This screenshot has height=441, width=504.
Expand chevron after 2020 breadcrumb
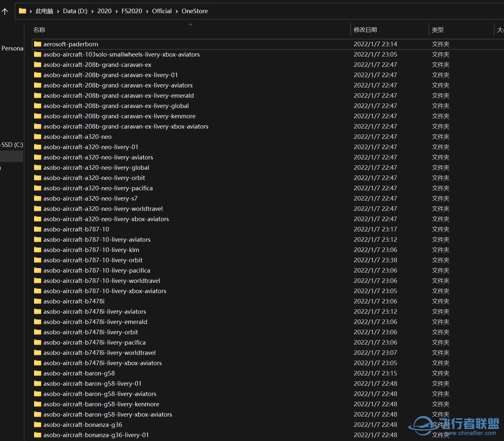pos(116,11)
